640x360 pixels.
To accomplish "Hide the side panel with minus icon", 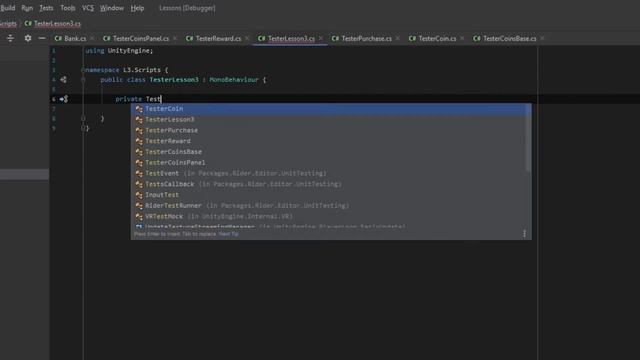I will tap(42, 38).
